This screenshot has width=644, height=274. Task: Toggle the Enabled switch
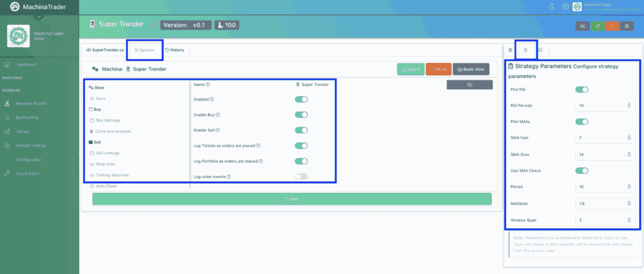pos(301,99)
